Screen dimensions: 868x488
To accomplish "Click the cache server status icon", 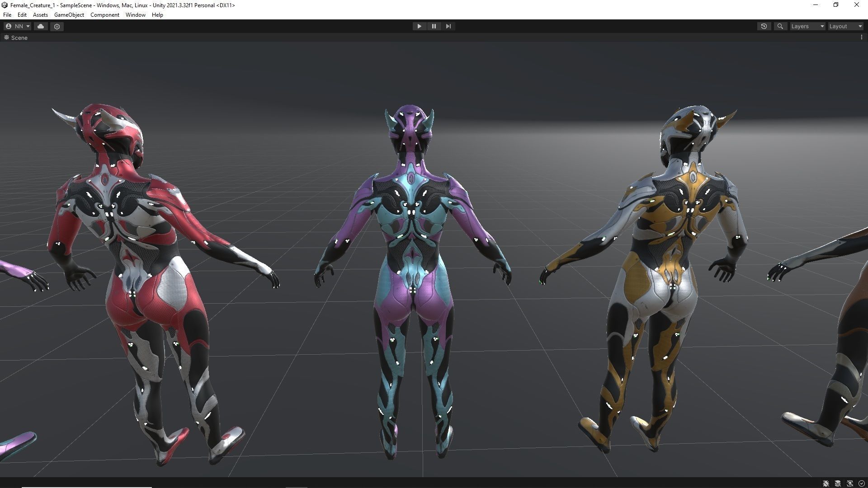I will [x=838, y=483].
